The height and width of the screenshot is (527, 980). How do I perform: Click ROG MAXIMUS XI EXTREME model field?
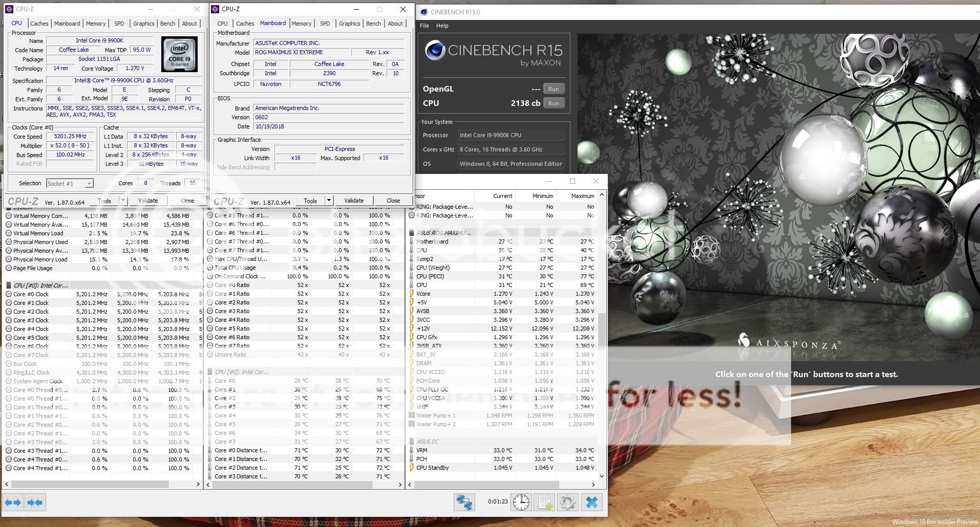coord(301,52)
